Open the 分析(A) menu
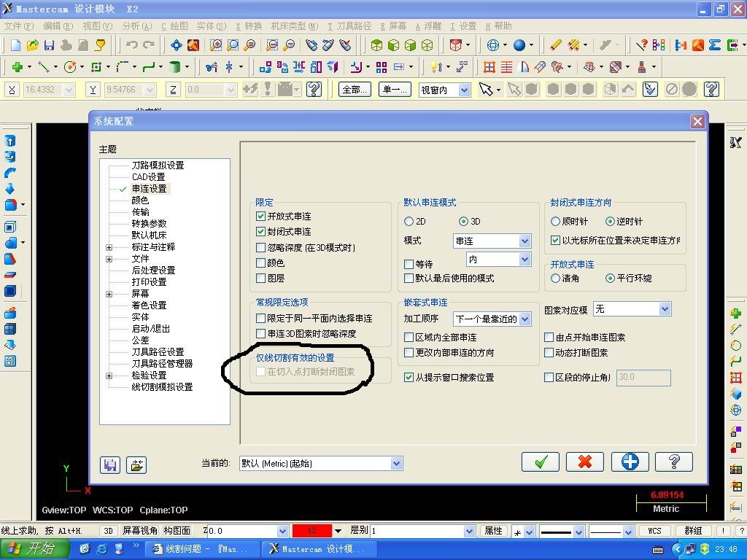Image resolution: width=747 pixels, height=560 pixels. 137,26
